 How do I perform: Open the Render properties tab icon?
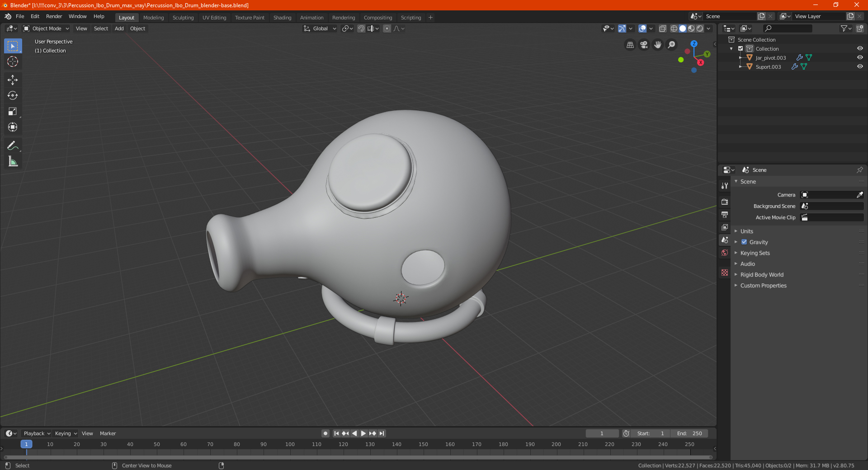725,202
